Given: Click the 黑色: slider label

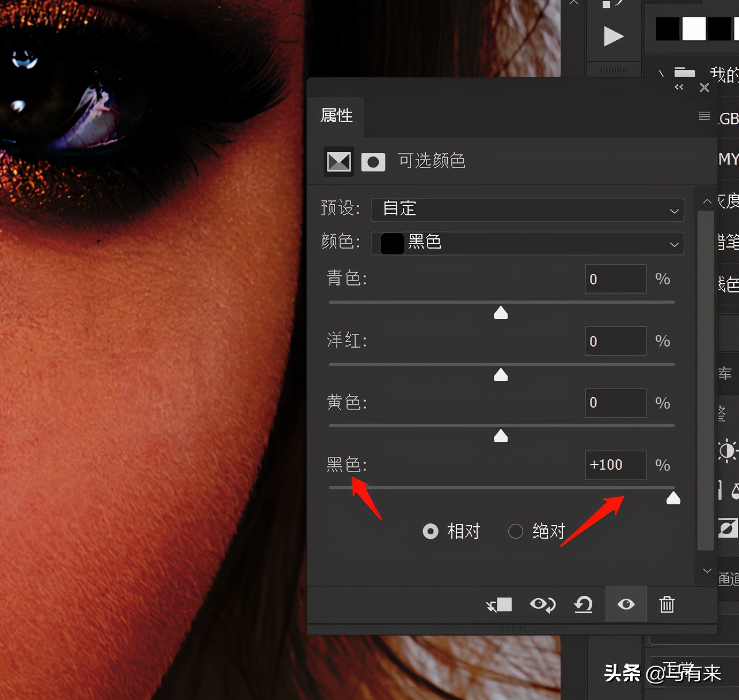Looking at the screenshot, I should (x=347, y=465).
